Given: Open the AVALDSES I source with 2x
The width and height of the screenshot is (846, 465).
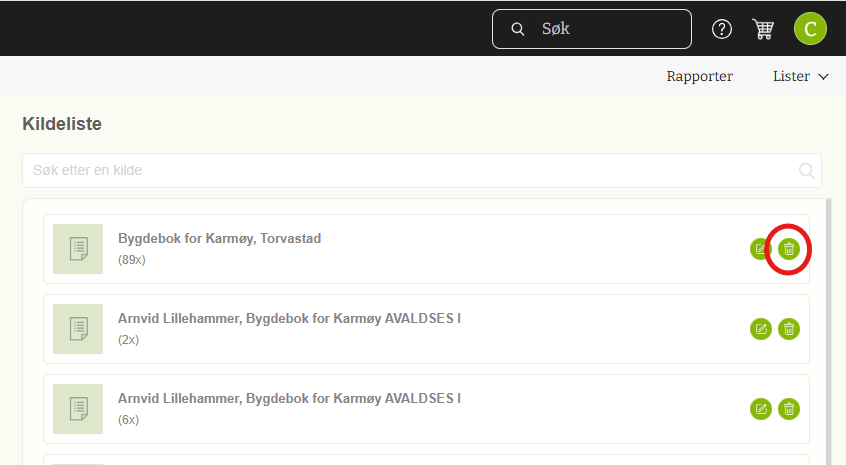Looking at the screenshot, I should tap(289, 319).
